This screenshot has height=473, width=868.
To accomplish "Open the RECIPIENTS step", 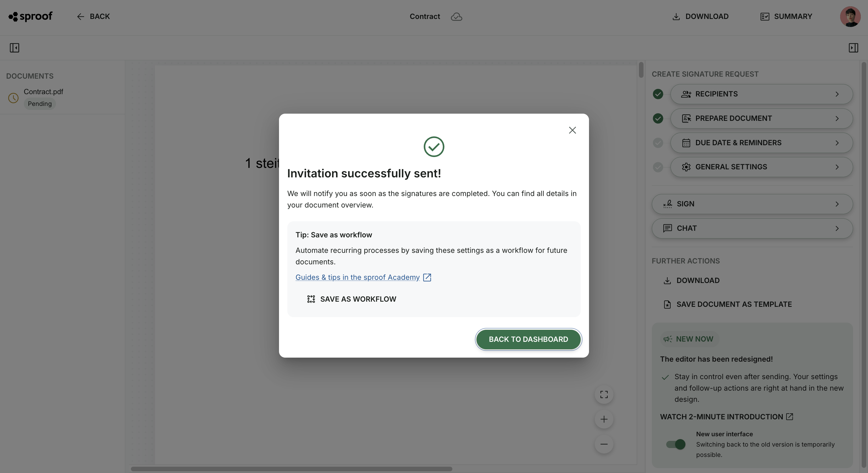I will coord(762,94).
